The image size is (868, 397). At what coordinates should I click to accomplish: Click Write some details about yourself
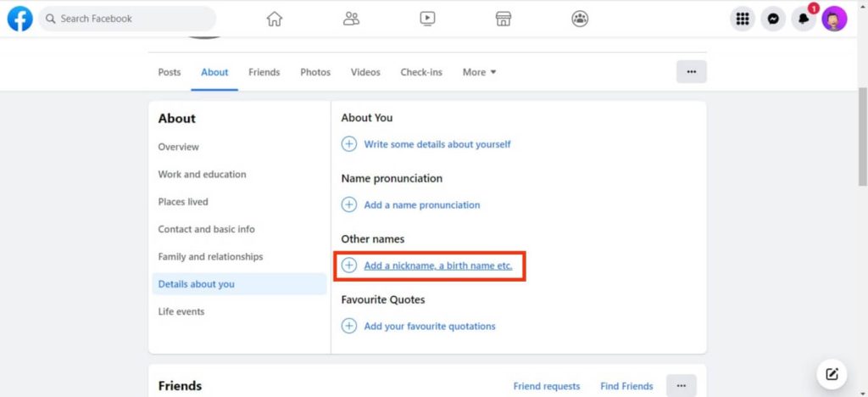click(437, 144)
